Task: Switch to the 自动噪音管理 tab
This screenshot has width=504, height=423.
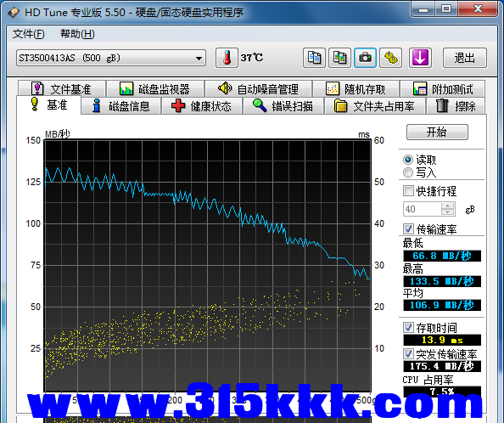Action: 258,88
